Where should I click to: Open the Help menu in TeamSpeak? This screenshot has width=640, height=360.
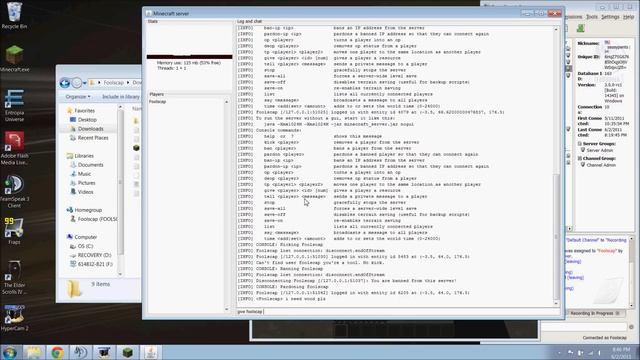628,17
